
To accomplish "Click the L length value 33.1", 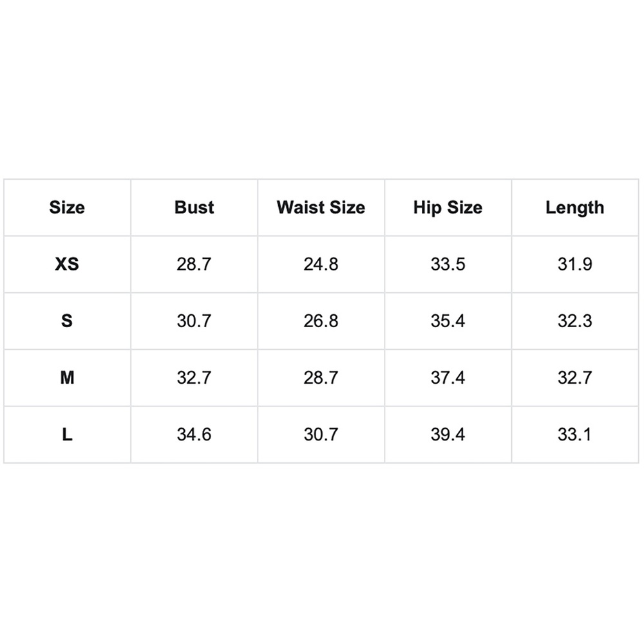I will click(574, 434).
